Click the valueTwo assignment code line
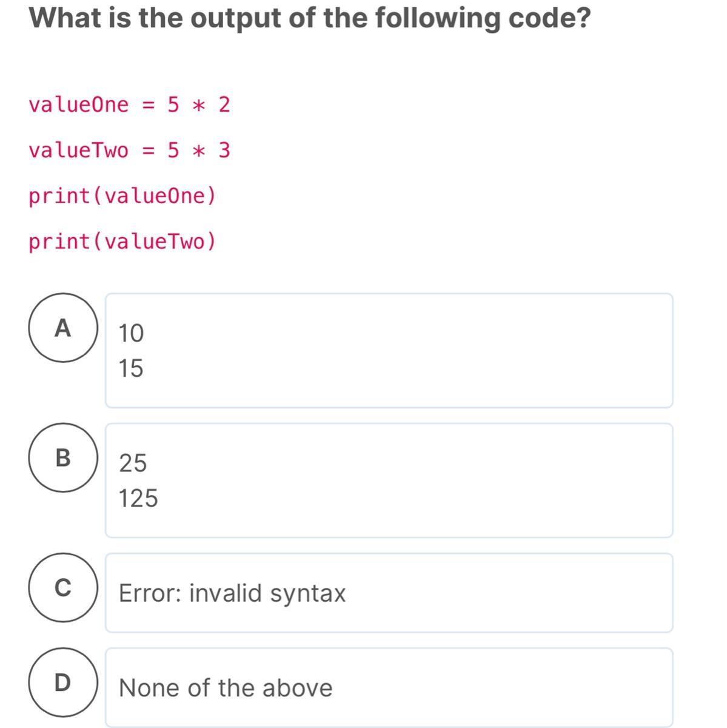Image resolution: width=727 pixels, height=728 pixels. (x=129, y=150)
